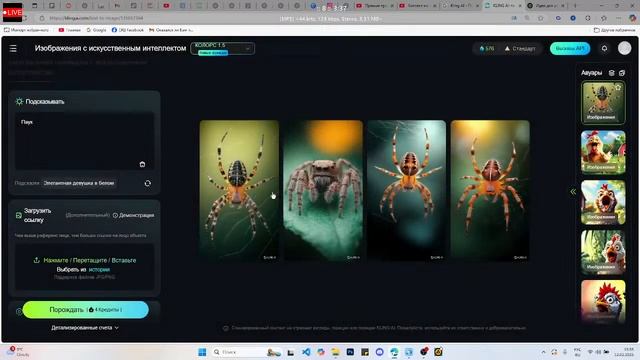The height and width of the screenshot is (360, 640).
Task: Refresh the prompt suggestions
Action: pos(148,183)
